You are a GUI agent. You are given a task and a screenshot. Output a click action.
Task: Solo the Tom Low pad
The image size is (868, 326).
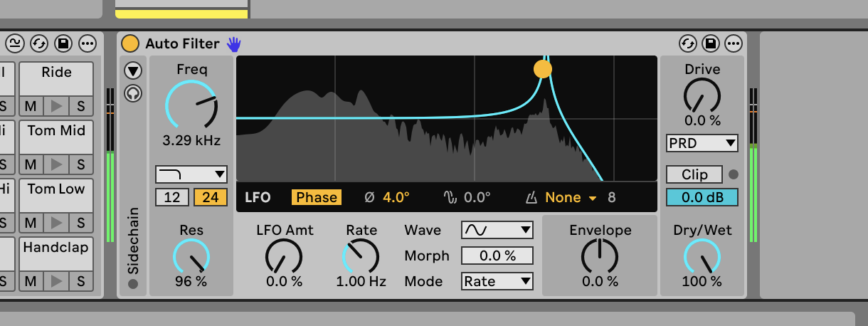[x=81, y=223]
